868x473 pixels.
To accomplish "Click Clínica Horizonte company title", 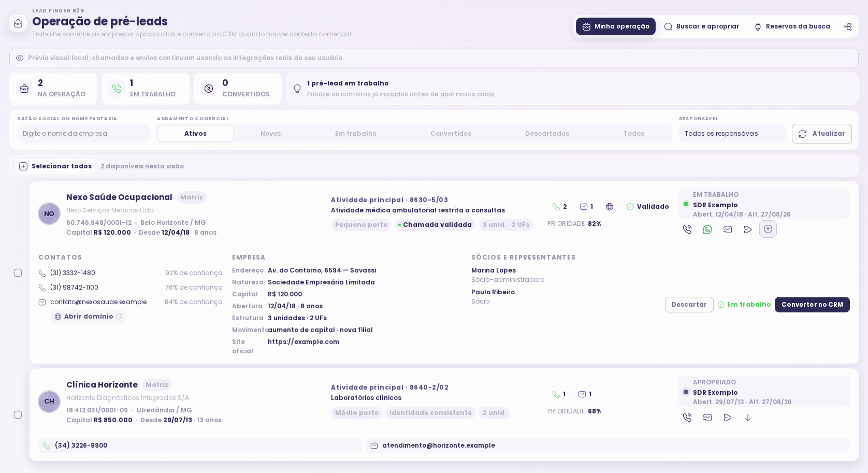I will tap(102, 385).
